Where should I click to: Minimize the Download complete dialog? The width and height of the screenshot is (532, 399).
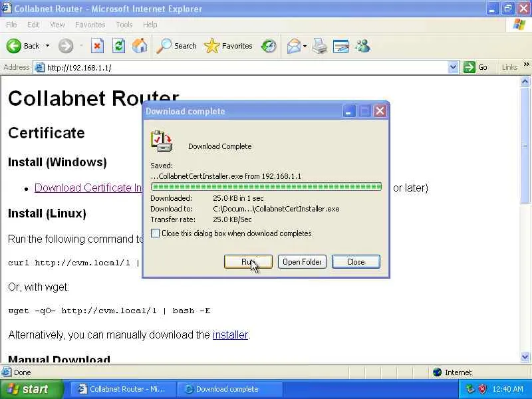(348, 111)
